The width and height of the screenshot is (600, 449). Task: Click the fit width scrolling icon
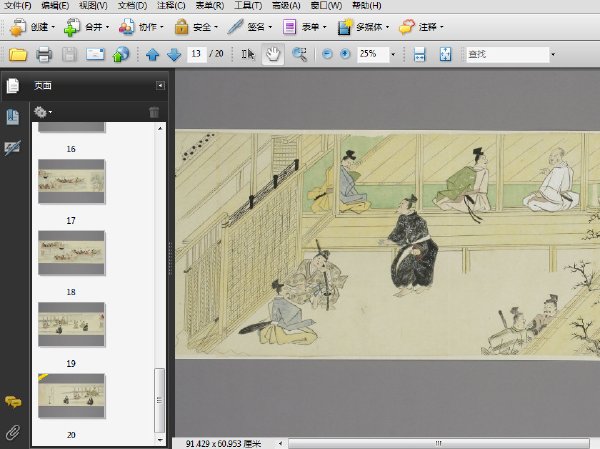[x=419, y=54]
